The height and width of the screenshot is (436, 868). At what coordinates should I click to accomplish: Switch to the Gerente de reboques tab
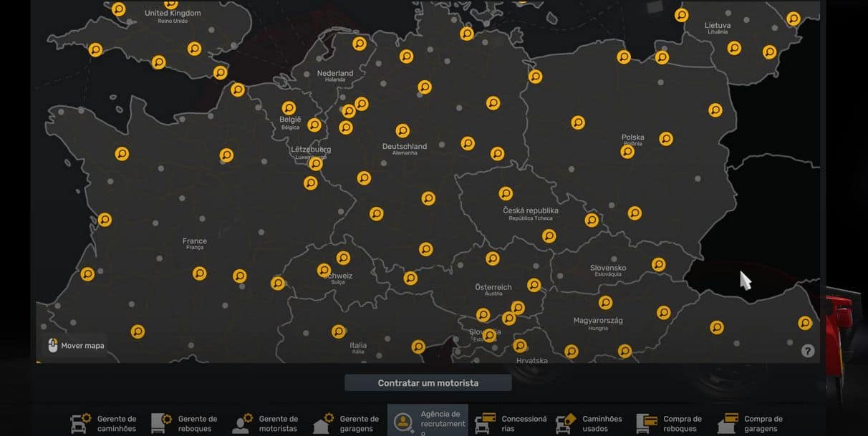coord(185,423)
